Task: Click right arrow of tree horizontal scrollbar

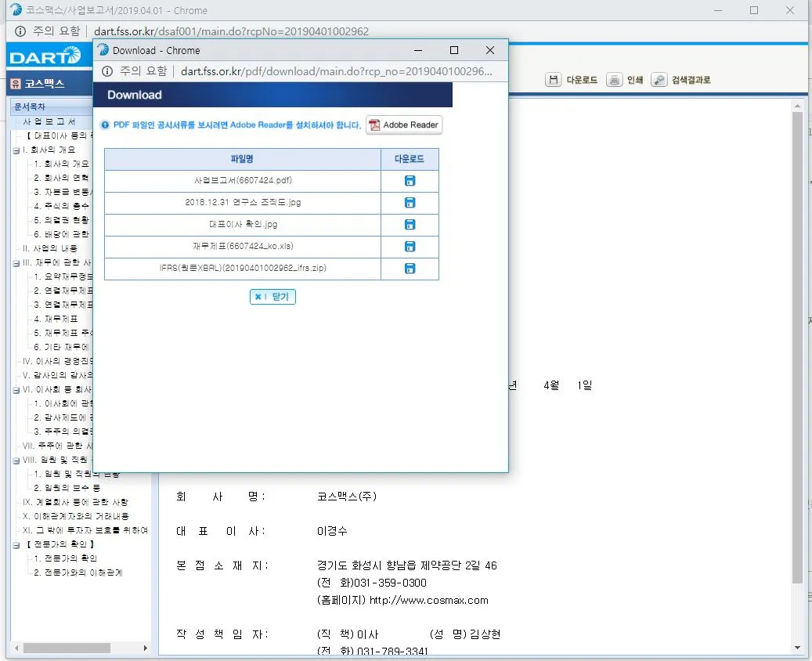Action: (x=146, y=648)
